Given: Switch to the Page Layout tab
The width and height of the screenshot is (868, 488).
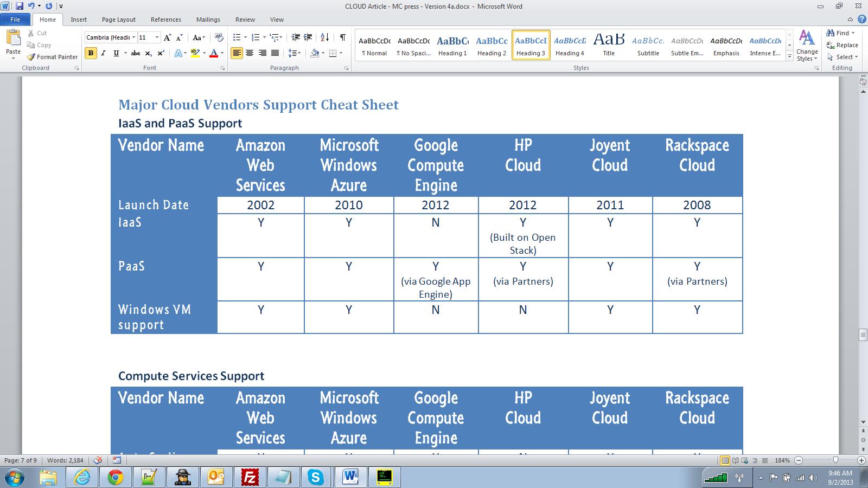Looking at the screenshot, I should [119, 20].
